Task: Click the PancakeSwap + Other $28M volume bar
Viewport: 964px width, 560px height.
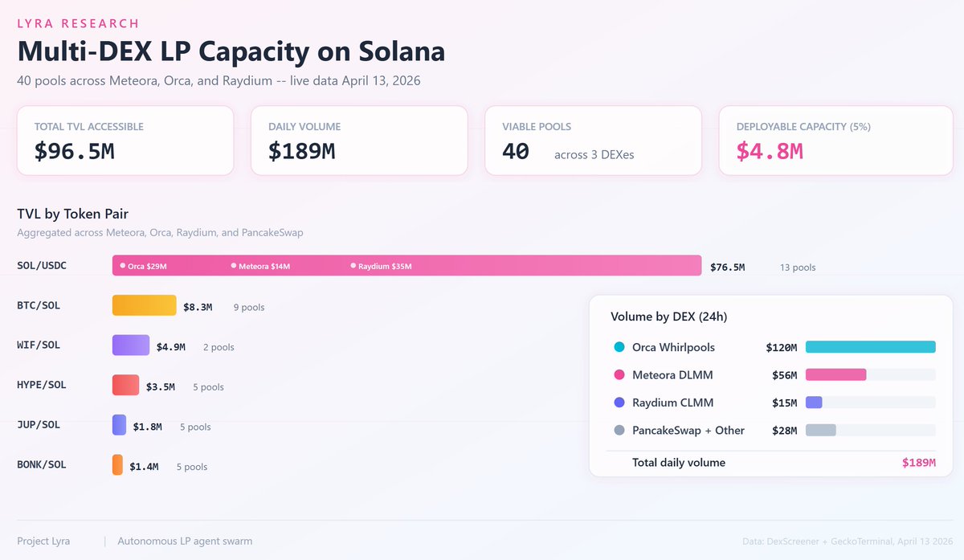Action: click(x=821, y=430)
